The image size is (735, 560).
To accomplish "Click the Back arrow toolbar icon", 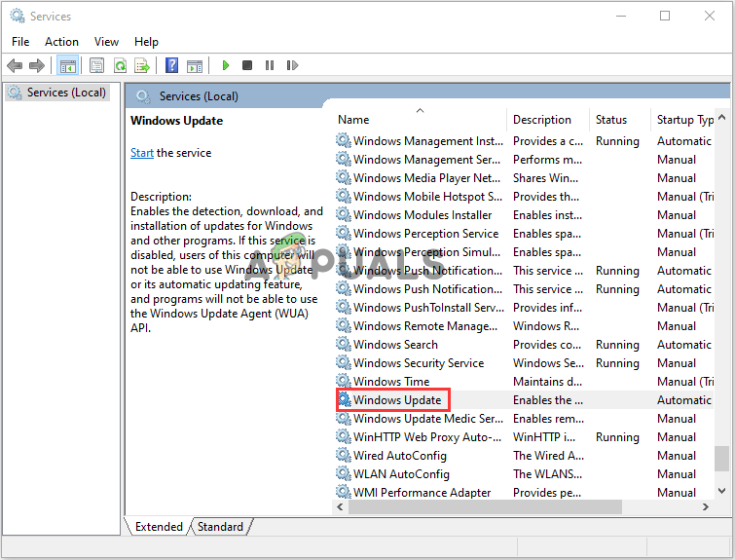I will point(15,65).
